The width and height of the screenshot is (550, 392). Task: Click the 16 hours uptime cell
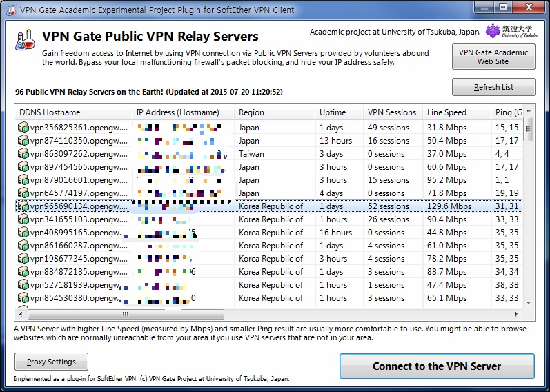point(335,233)
